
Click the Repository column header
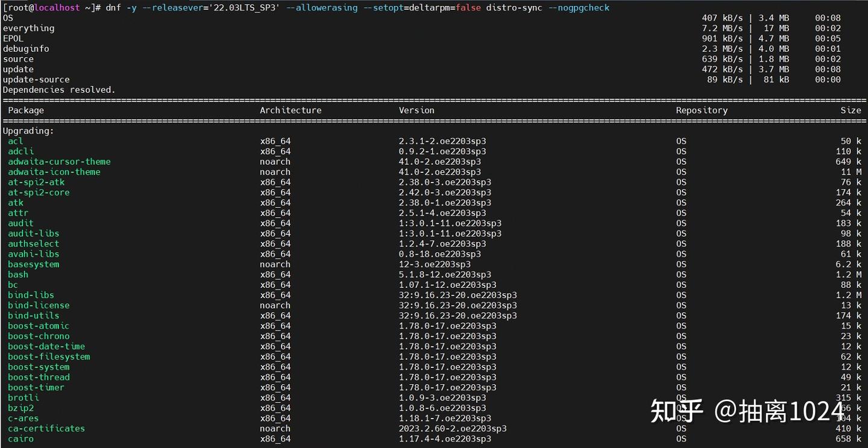click(x=701, y=110)
